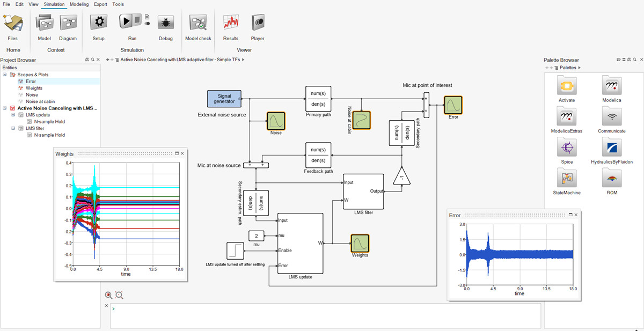Click the Palettes breadcrumb link
This screenshot has height=331, width=644.
(568, 68)
